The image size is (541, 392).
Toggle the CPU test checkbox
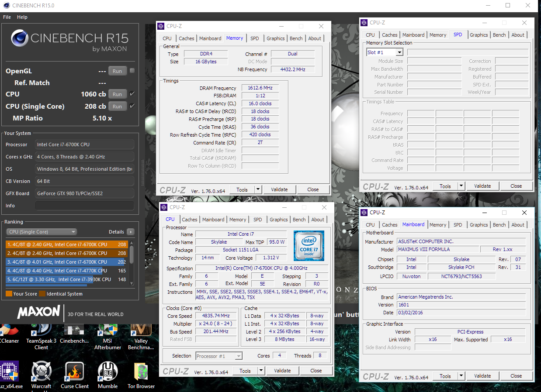click(x=132, y=94)
